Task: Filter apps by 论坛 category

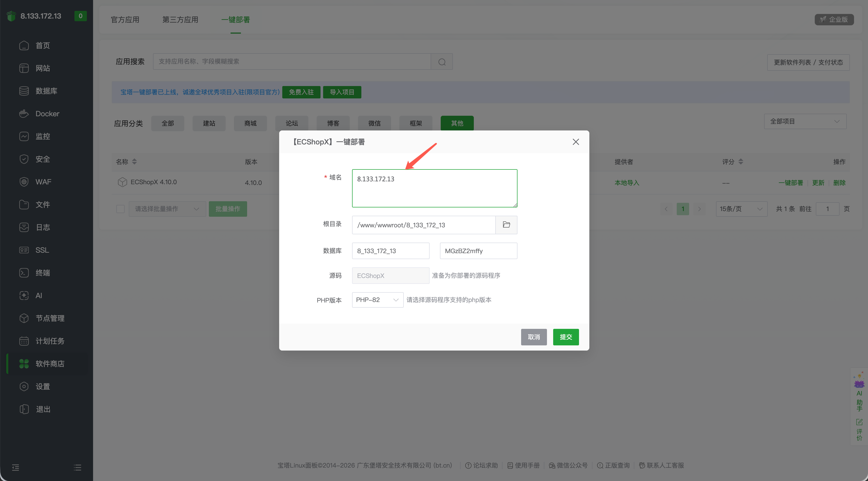Action: (292, 123)
